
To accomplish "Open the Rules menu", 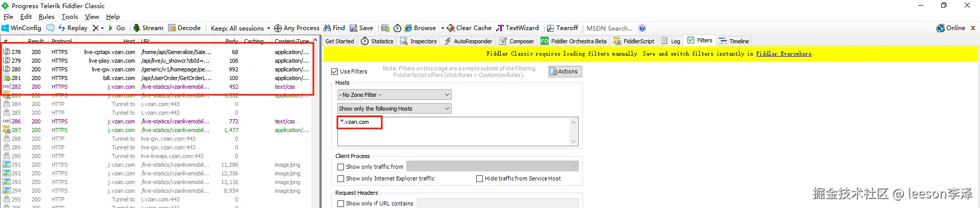I will (x=46, y=17).
